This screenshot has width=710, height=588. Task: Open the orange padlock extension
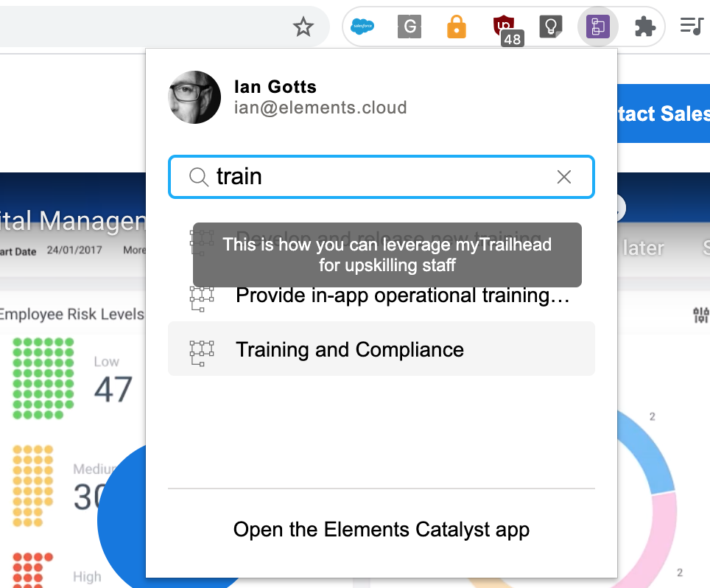point(457,27)
